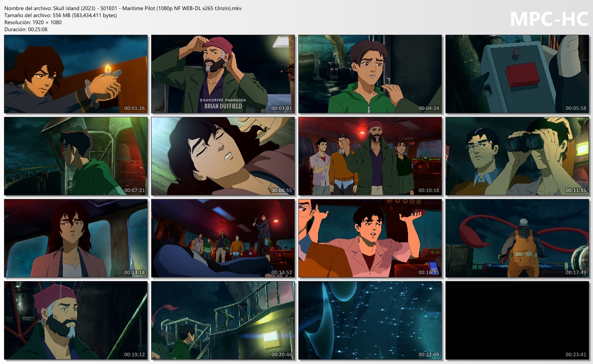
Task: Select the thumbnail stamped 00:07:21
Action: point(76,156)
